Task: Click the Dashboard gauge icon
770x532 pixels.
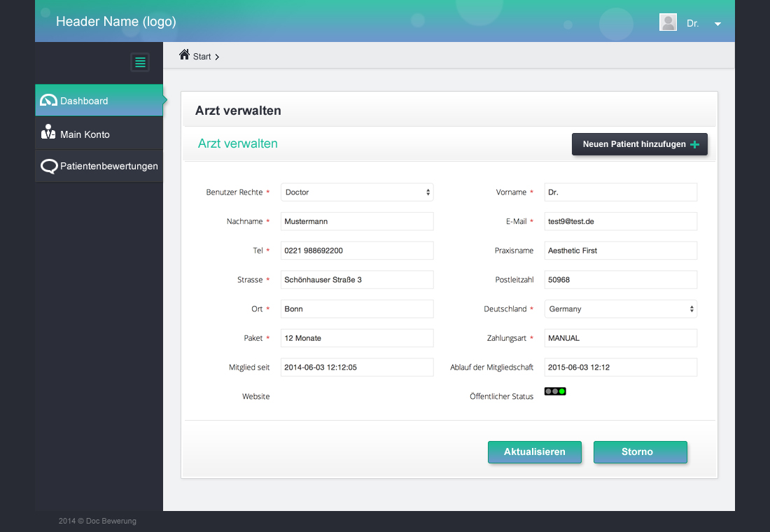Action: tap(48, 100)
